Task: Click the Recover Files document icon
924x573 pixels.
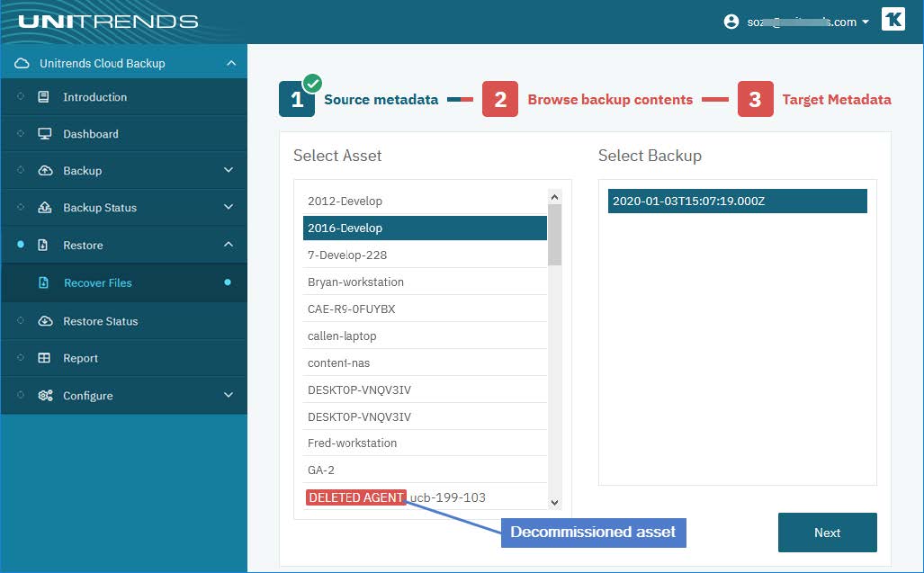Action: point(43,282)
